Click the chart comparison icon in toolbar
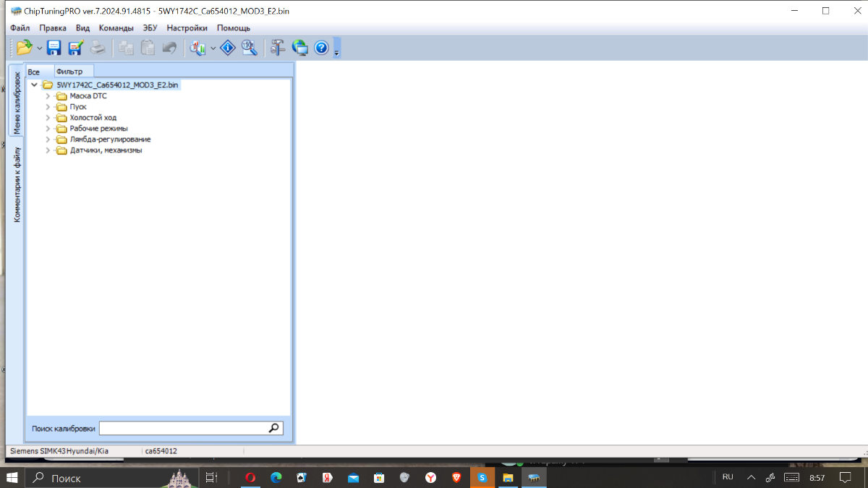The height and width of the screenshot is (488, 868). (198, 48)
